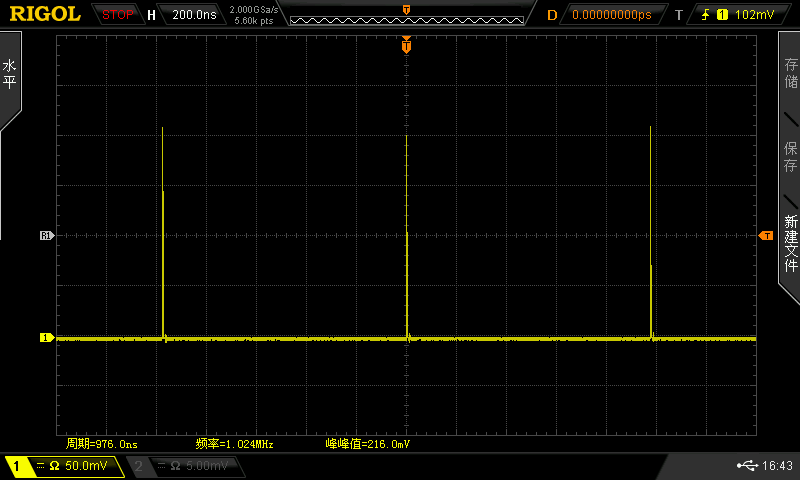
Task: Click the H horizontal label
Action: pos(152,15)
